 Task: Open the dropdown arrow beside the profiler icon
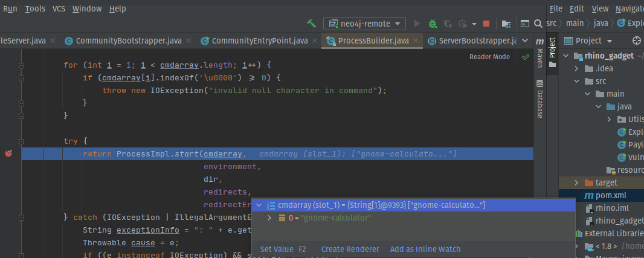coord(474,24)
